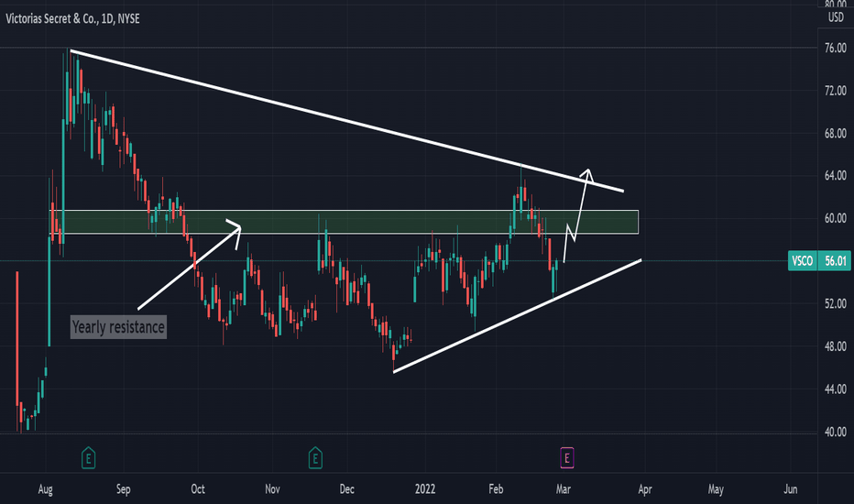
Task: Click the first green earnings E marker
Action: (x=88, y=457)
